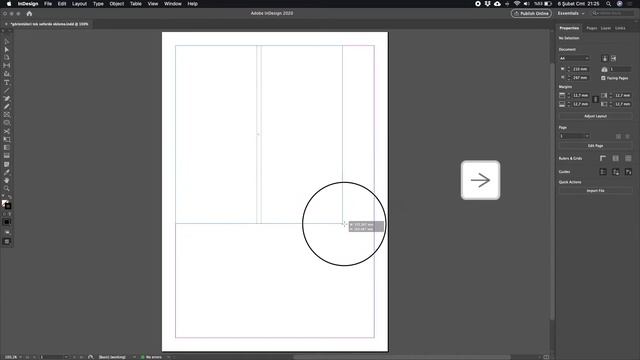Toggle Lock Guides icon
This screenshot has width=640, height=360.
tap(616, 172)
